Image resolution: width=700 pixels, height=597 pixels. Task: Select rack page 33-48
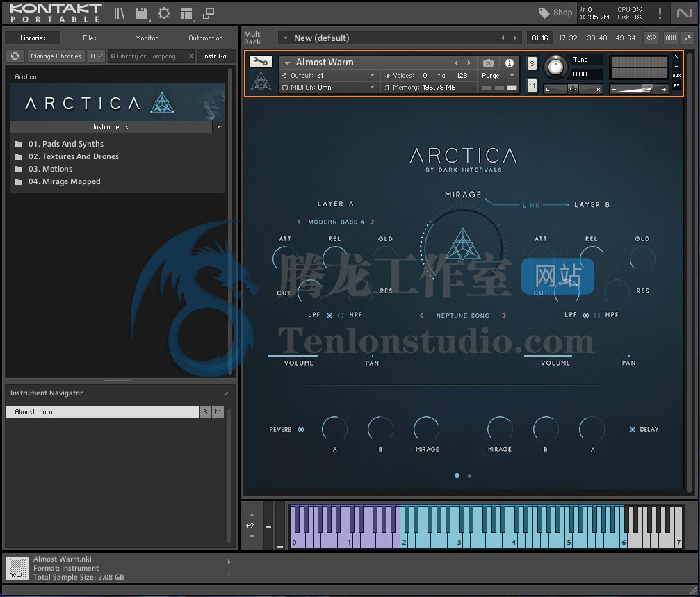(596, 38)
